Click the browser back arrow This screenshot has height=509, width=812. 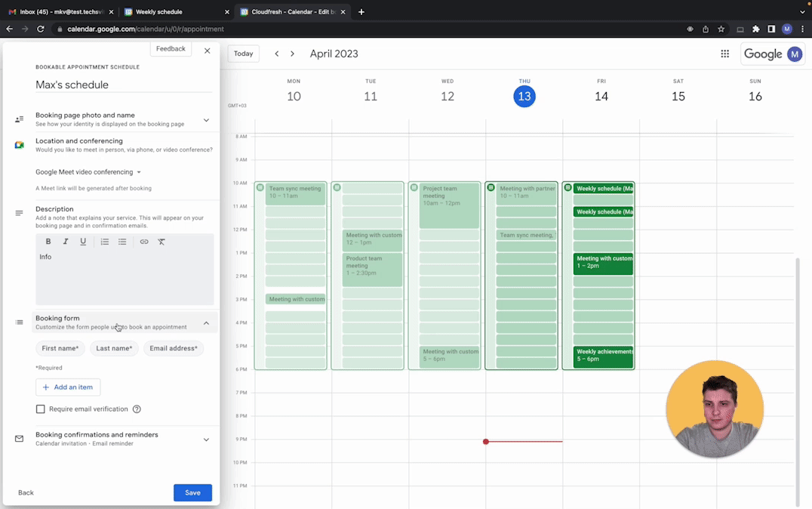click(9, 29)
